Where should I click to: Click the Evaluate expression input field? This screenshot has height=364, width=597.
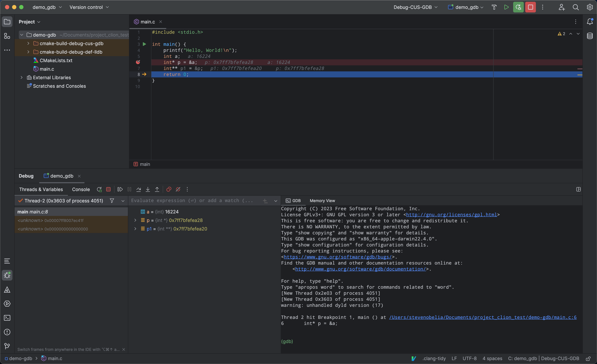[193, 200]
